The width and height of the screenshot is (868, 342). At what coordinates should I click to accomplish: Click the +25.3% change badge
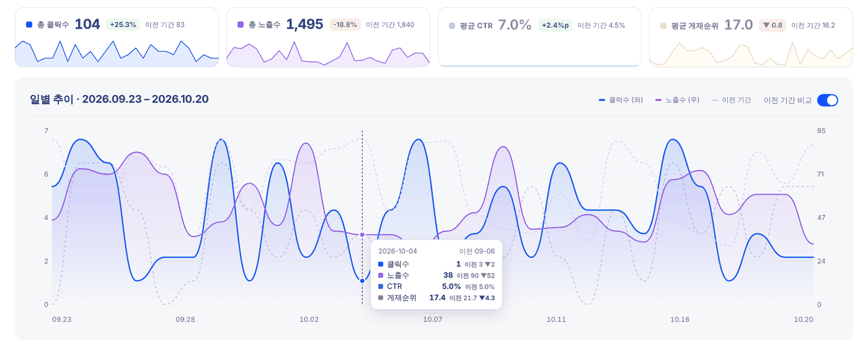pos(123,25)
